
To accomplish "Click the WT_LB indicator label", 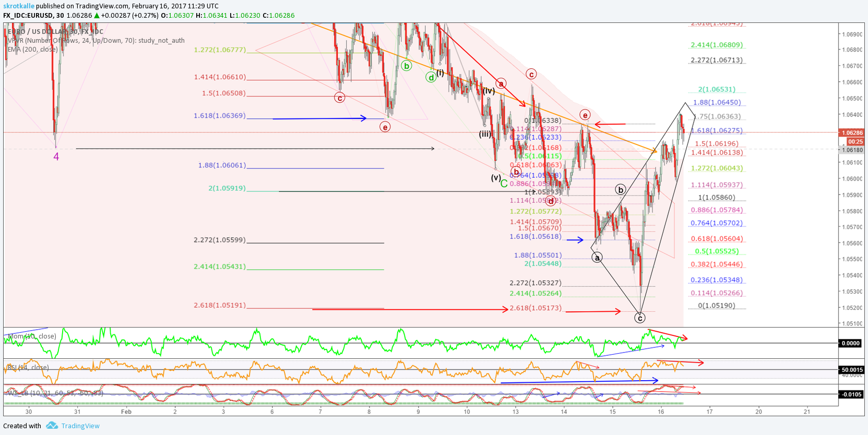I will coord(55,393).
